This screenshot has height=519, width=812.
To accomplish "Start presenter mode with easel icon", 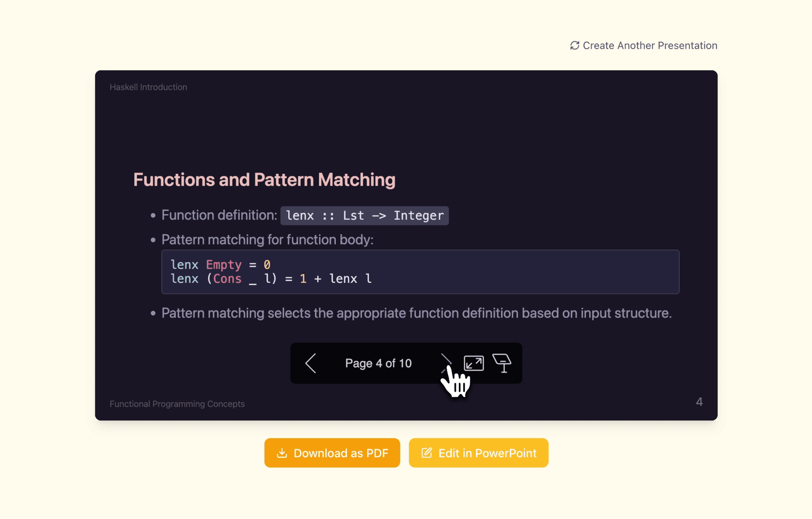I will [502, 363].
